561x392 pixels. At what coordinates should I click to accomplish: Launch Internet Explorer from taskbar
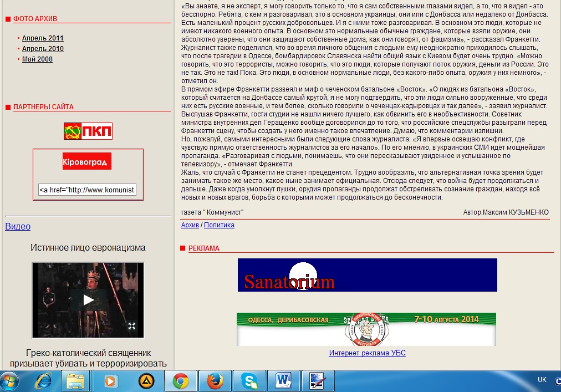[x=43, y=381]
